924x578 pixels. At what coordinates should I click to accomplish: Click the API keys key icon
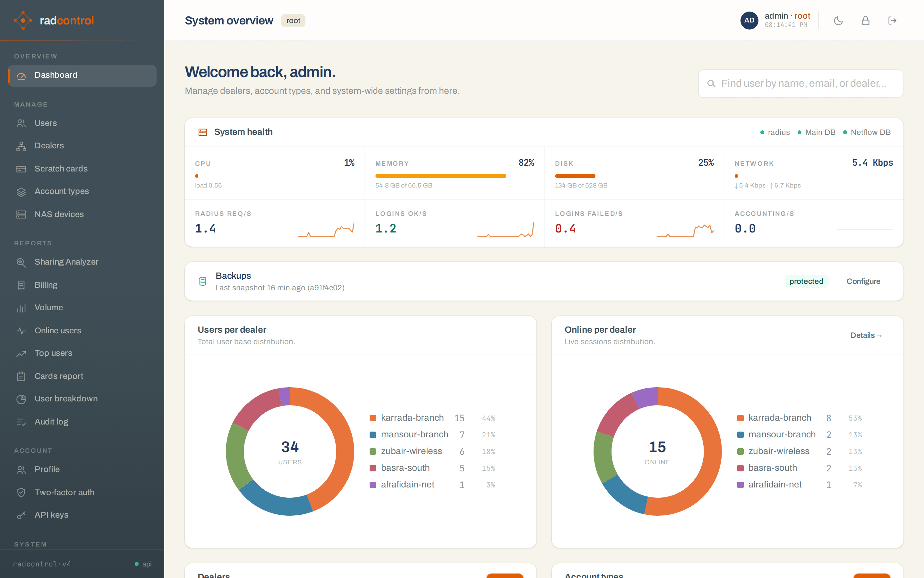pos(21,515)
